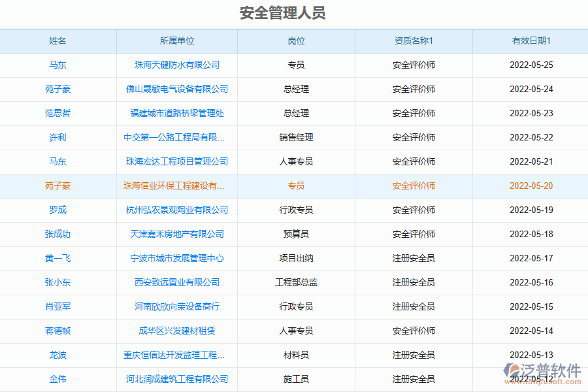Image resolution: width=588 pixels, height=392 pixels.
Task: Open 宁波市城市发展管理中心 link
Action: 177,259
